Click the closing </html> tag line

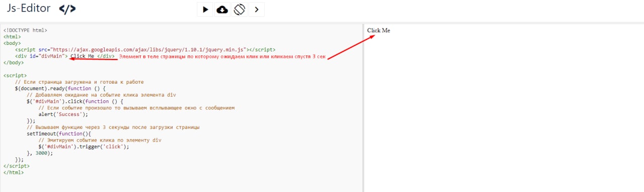[x=13, y=173]
